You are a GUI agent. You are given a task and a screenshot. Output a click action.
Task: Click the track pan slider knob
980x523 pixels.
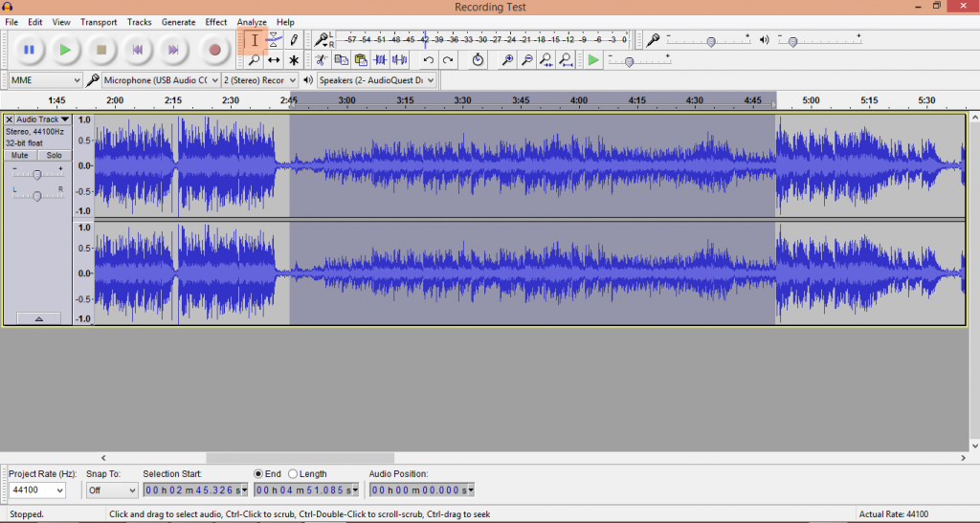click(37, 196)
